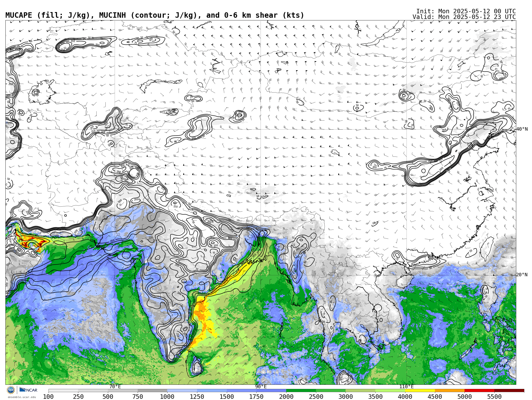Click the colorbar label 250

[x=78, y=397]
